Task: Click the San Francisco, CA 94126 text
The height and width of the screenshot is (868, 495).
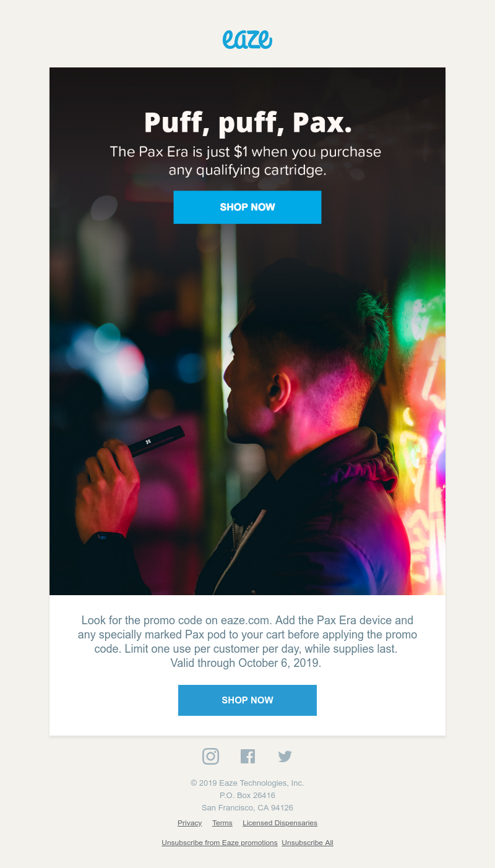Action: (247, 807)
